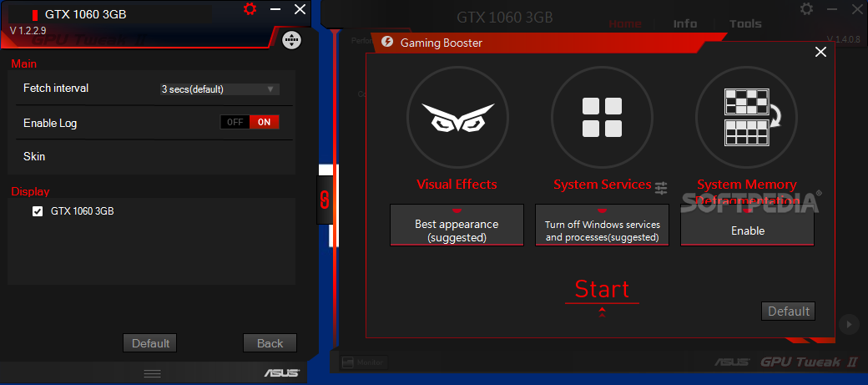
Task: Click Default in Gaming Booster dialog
Action: [788, 312]
